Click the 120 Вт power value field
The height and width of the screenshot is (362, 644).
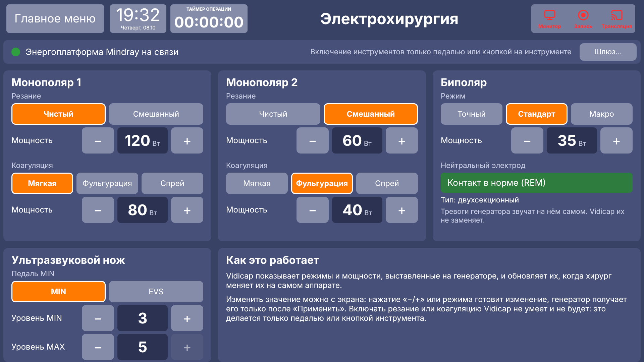[x=142, y=140]
